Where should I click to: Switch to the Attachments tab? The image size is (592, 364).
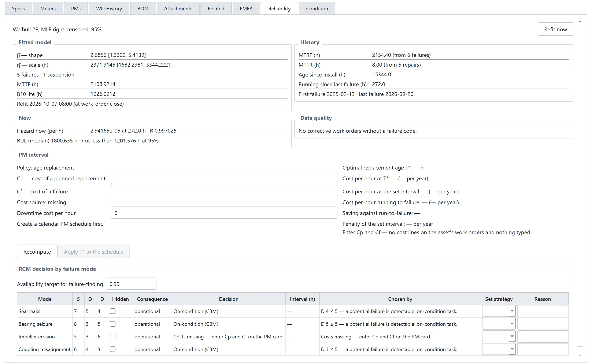tap(178, 8)
